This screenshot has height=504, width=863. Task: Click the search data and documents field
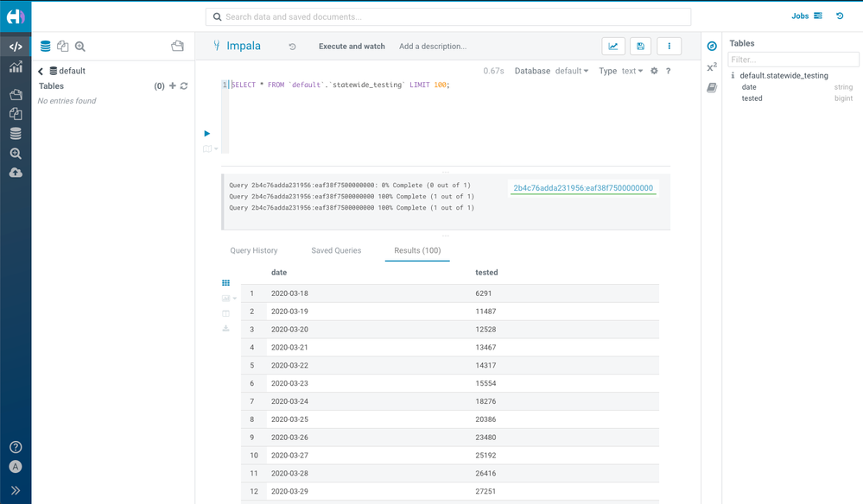coord(448,16)
